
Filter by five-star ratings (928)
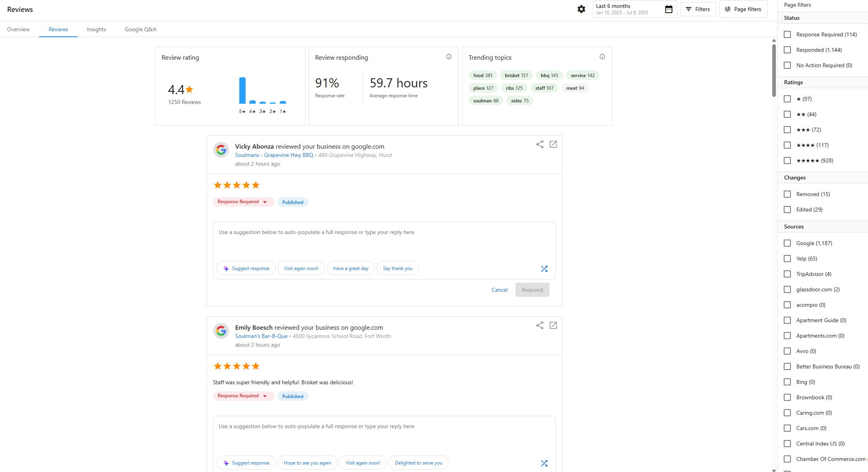point(787,160)
